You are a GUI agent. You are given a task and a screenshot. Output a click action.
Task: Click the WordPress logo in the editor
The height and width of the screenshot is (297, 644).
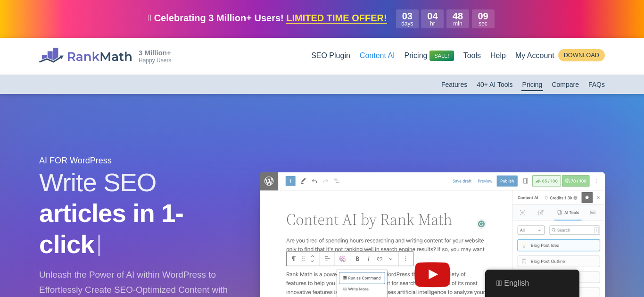(x=269, y=181)
